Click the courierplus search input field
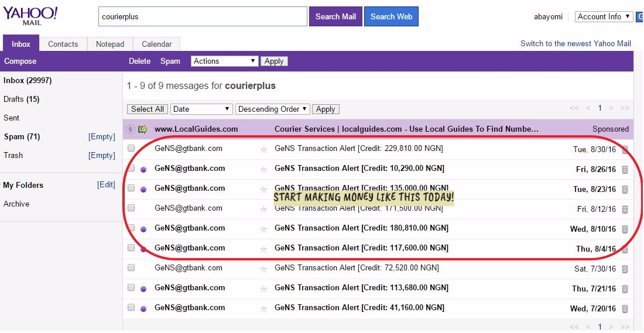The width and height of the screenshot is (644, 333). (x=203, y=16)
